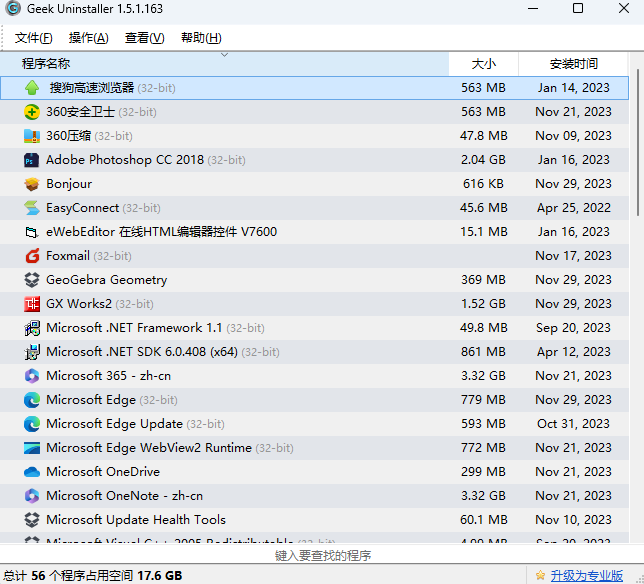
Task: Click the Bonjour package icon
Action: click(32, 184)
